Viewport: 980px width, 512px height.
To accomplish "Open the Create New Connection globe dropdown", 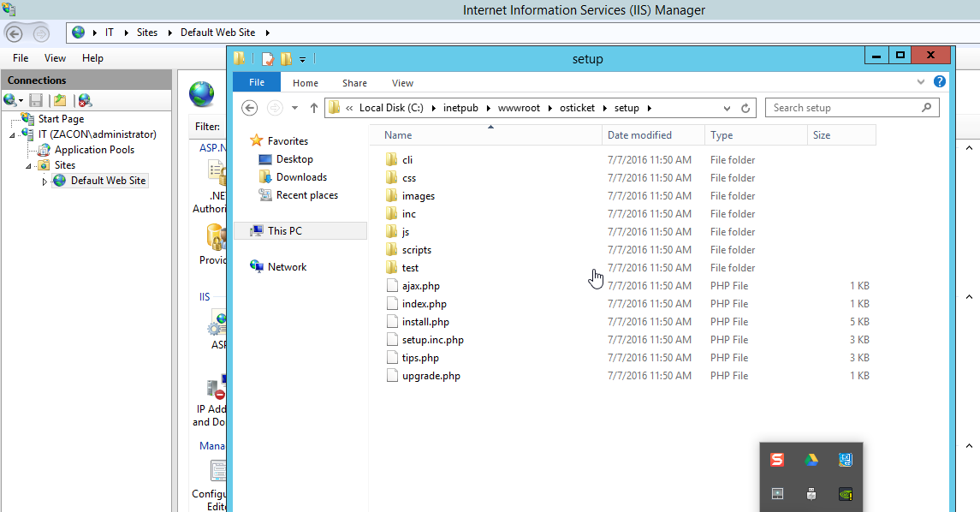I will point(13,100).
